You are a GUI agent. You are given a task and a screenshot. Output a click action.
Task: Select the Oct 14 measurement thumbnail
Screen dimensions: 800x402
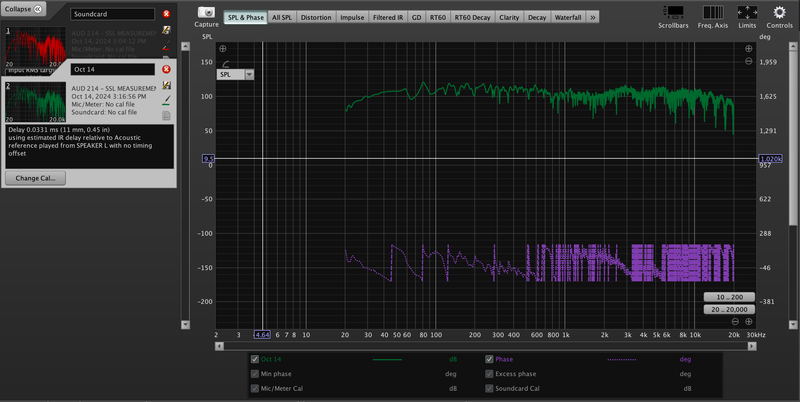35,102
